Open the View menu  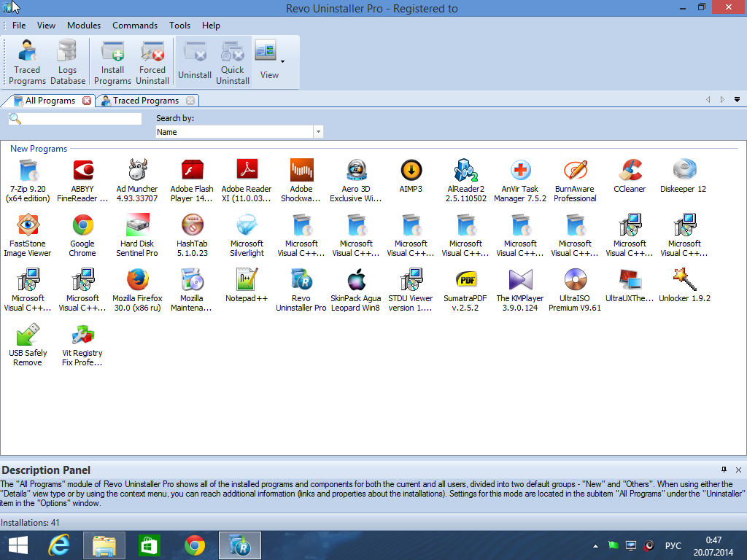pos(46,26)
